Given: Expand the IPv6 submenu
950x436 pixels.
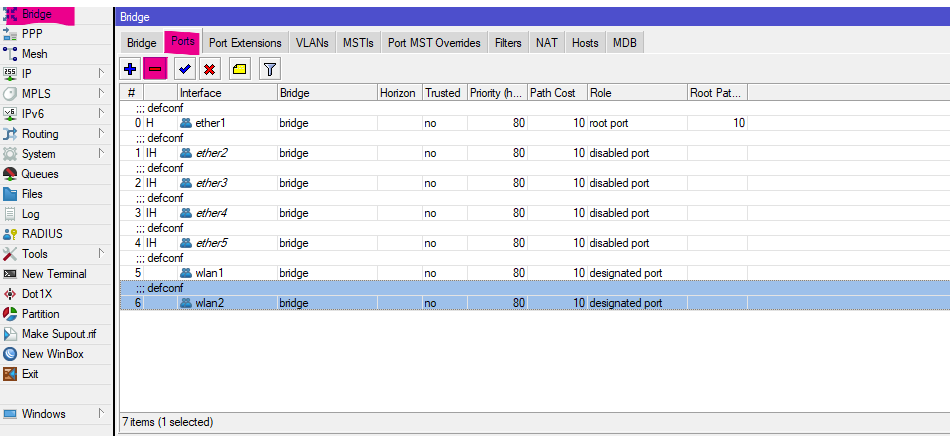Looking at the screenshot, I should click(101, 114).
